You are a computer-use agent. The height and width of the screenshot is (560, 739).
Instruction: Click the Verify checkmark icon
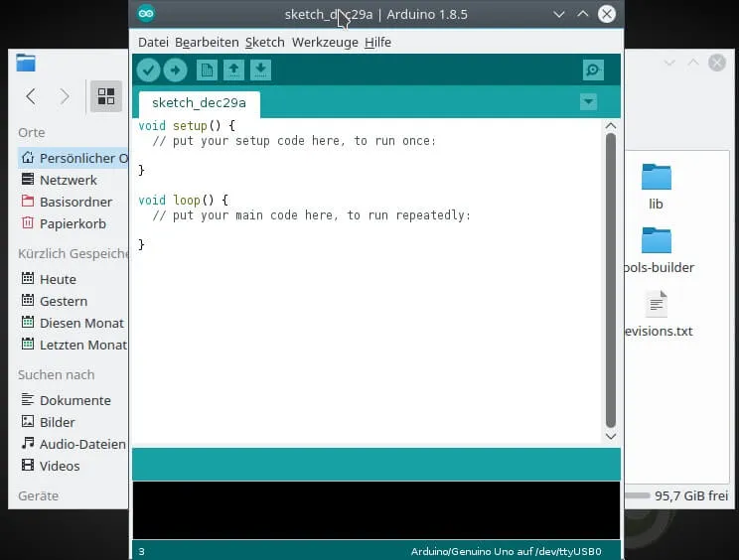[x=148, y=70]
